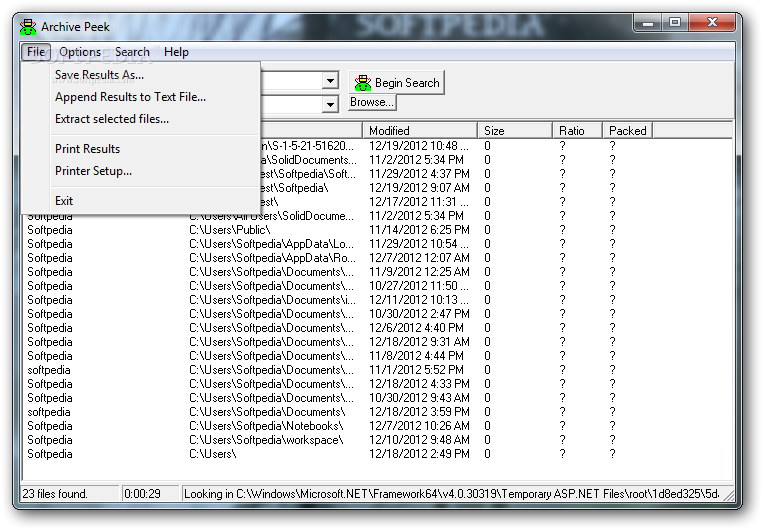Click the '23 files found.' status text

(55, 494)
